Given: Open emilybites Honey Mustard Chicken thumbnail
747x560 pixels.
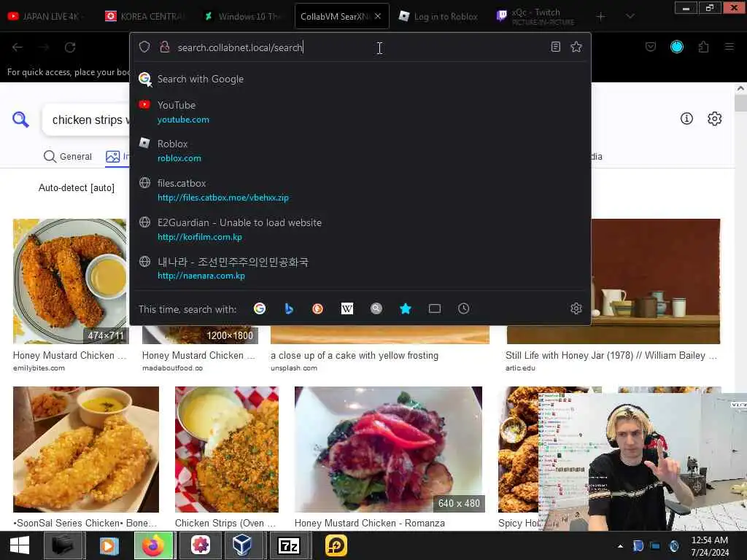Looking at the screenshot, I should (x=71, y=281).
